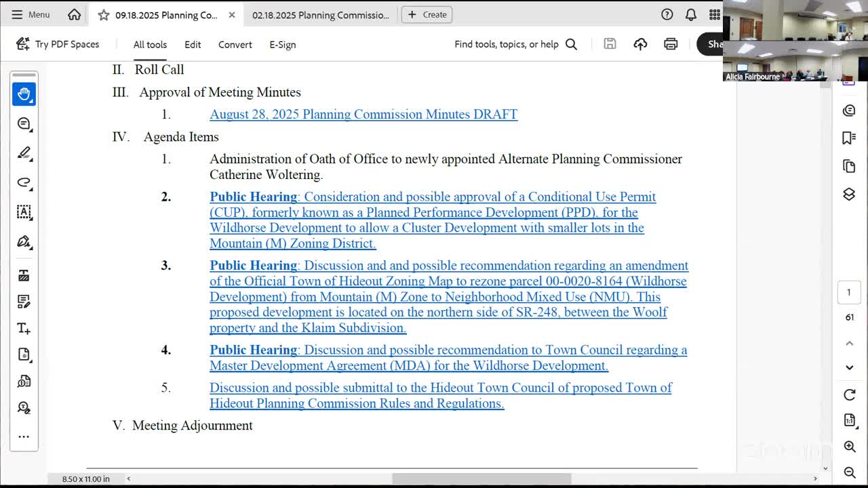Screen dimensions: 868x488
Task: Click the '8.50 x 11.00 in' page size readout
Action: coord(85,479)
